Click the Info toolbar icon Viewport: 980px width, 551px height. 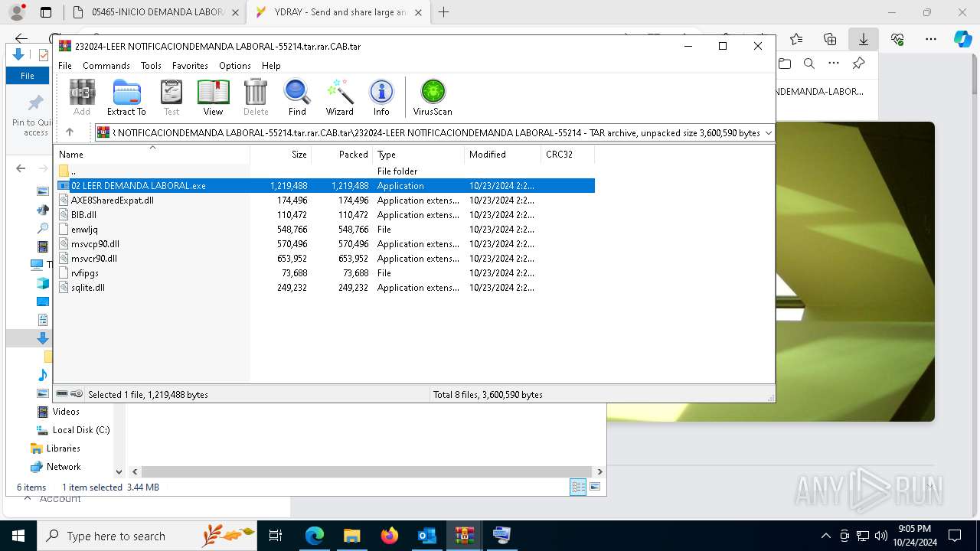pos(381,97)
